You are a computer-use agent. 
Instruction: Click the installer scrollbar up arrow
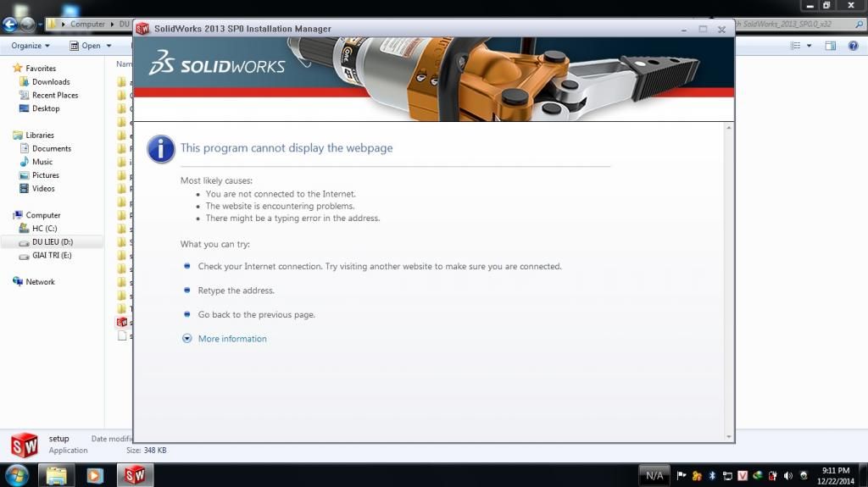point(728,128)
